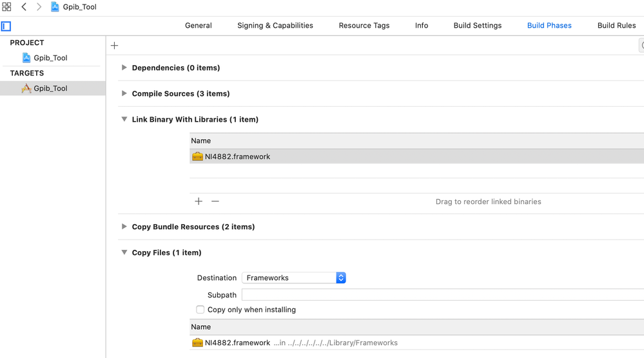Click Dependencies (0 items) heading
The image size is (644, 358).
click(x=176, y=68)
